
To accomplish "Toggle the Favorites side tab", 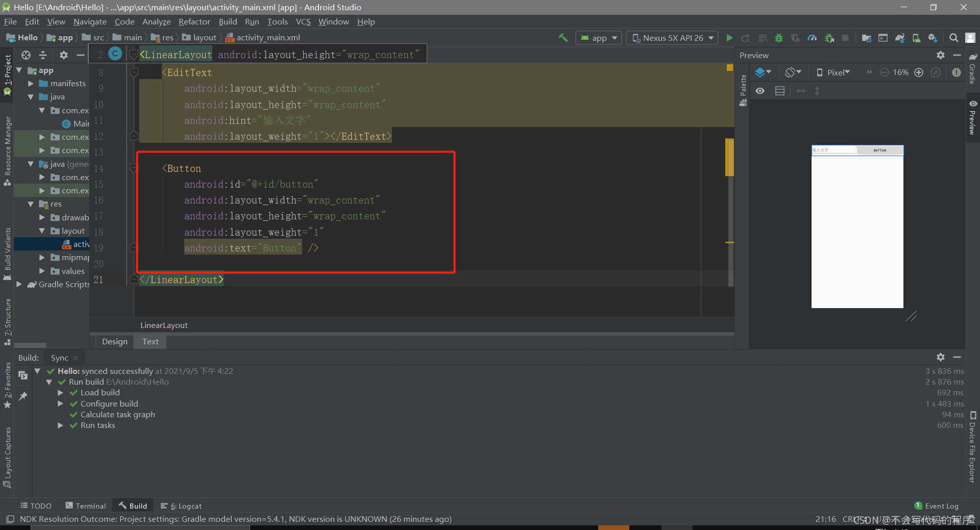I will coord(7,386).
